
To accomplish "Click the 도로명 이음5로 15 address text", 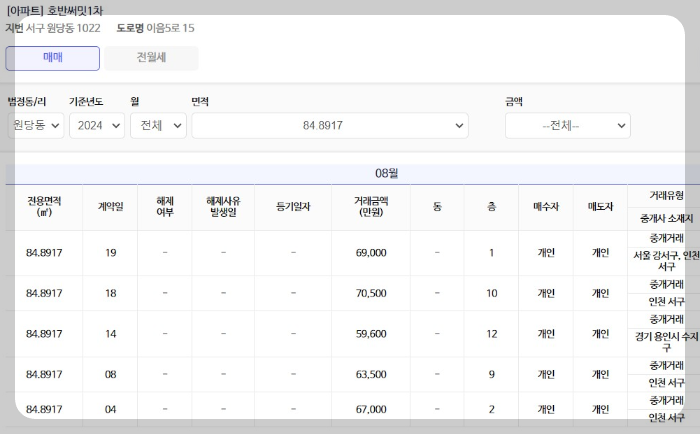I will [155, 28].
